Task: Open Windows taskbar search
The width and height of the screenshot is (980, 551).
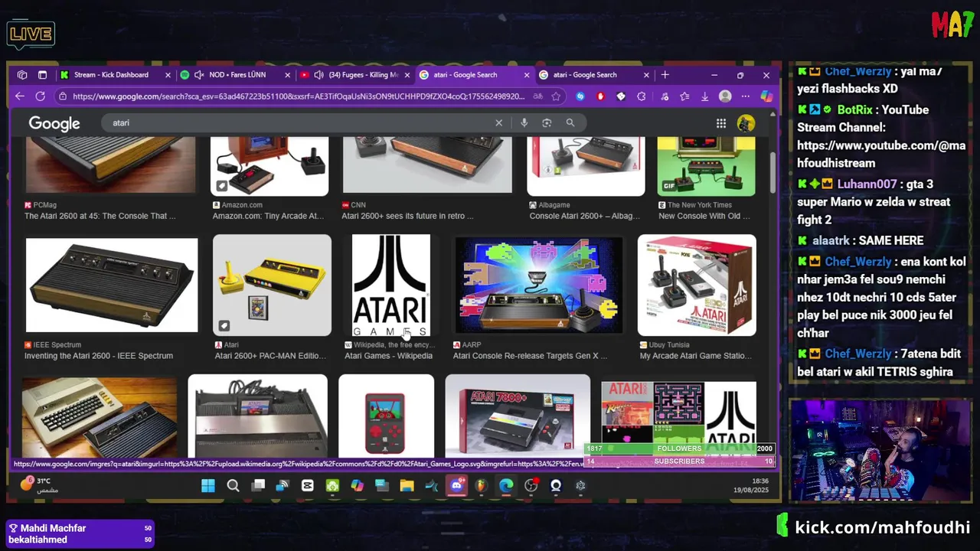Action: click(x=233, y=485)
